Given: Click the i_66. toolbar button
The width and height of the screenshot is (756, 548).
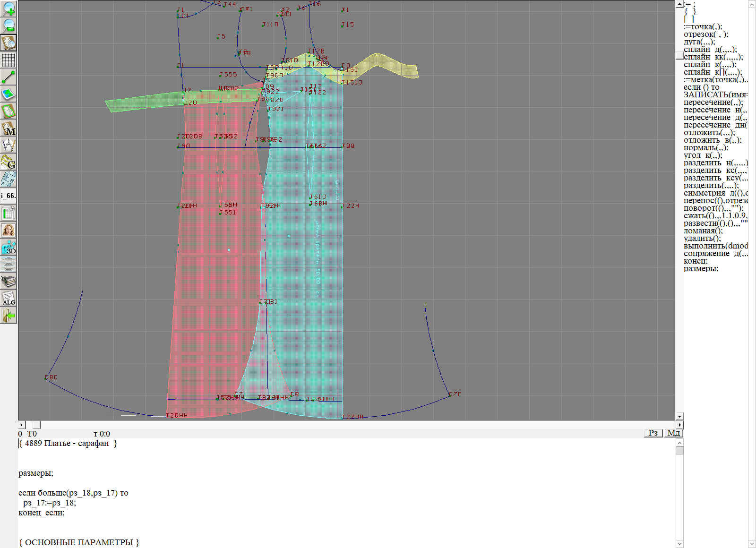Looking at the screenshot, I should coord(9,196).
